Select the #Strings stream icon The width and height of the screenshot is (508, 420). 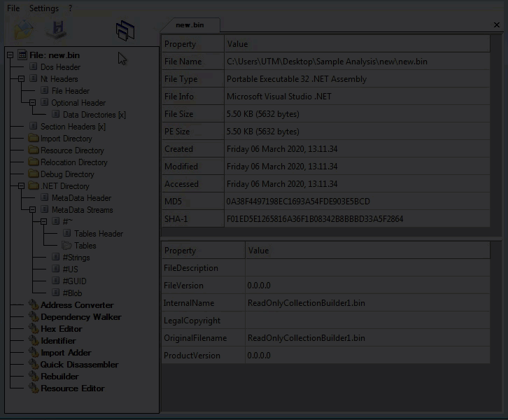(x=56, y=257)
